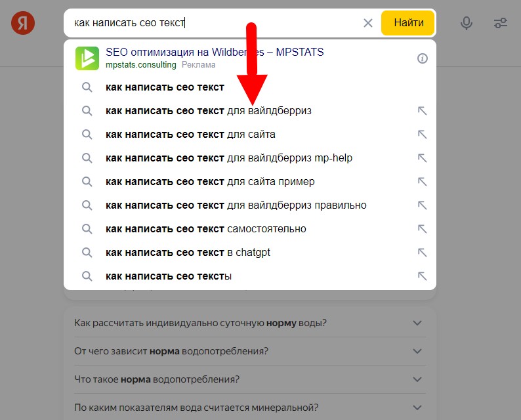
Task: Clear the search query with X icon
Action: [x=368, y=23]
